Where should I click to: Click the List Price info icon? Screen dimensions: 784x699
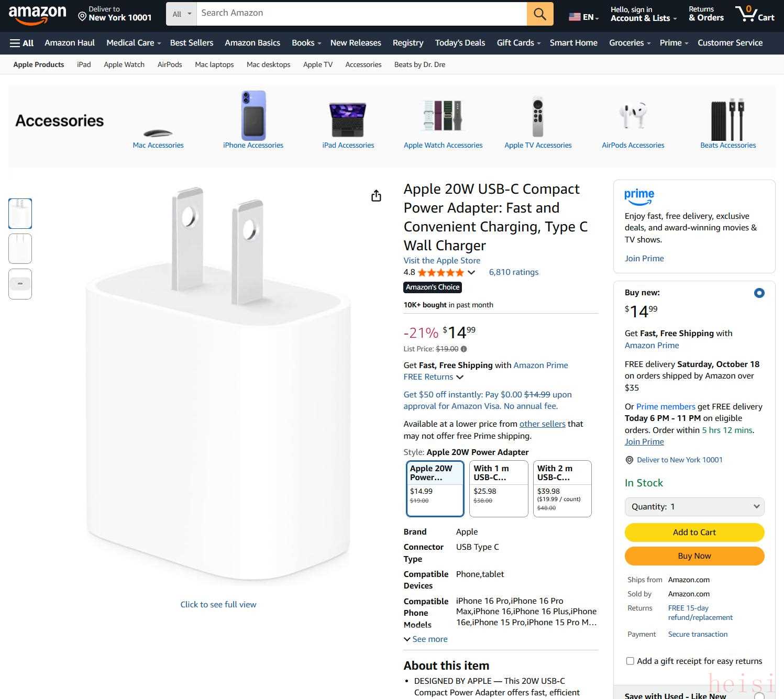click(463, 349)
